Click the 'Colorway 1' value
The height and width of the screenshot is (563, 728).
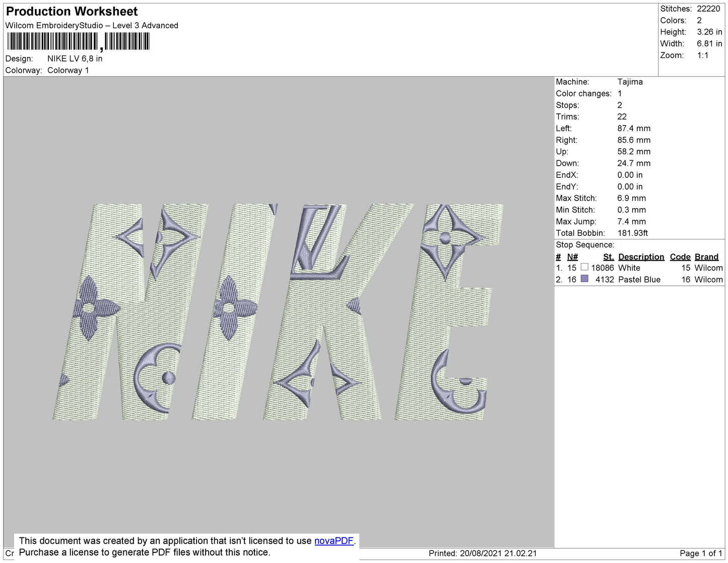pos(68,70)
